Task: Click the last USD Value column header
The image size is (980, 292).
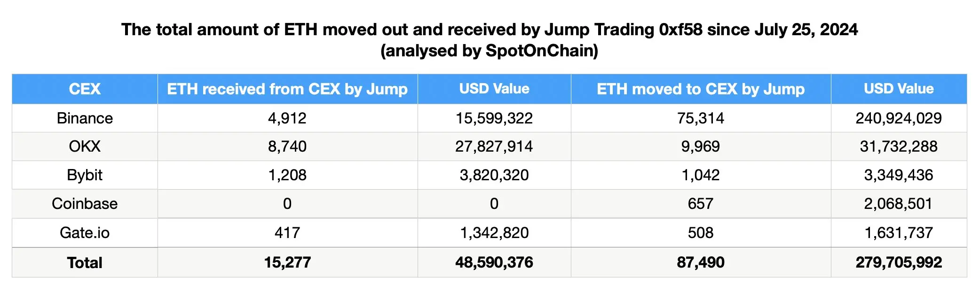Action: pos(899,89)
